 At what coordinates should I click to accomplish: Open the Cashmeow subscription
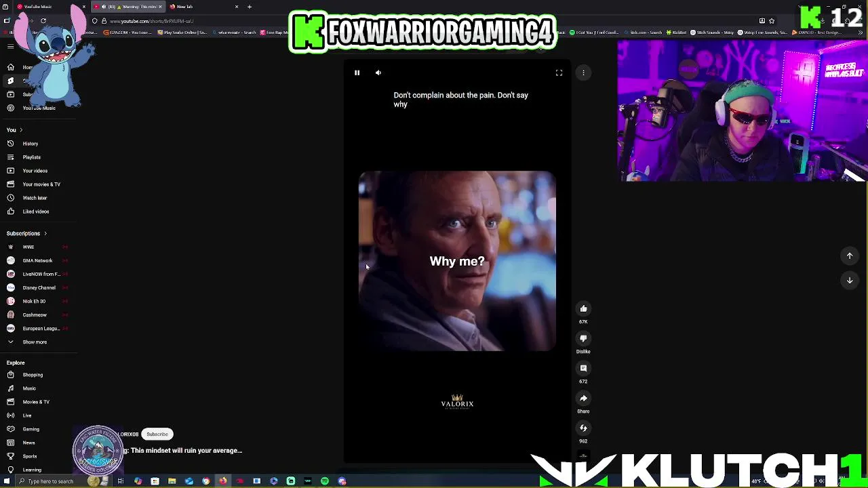pyautogui.click(x=35, y=314)
